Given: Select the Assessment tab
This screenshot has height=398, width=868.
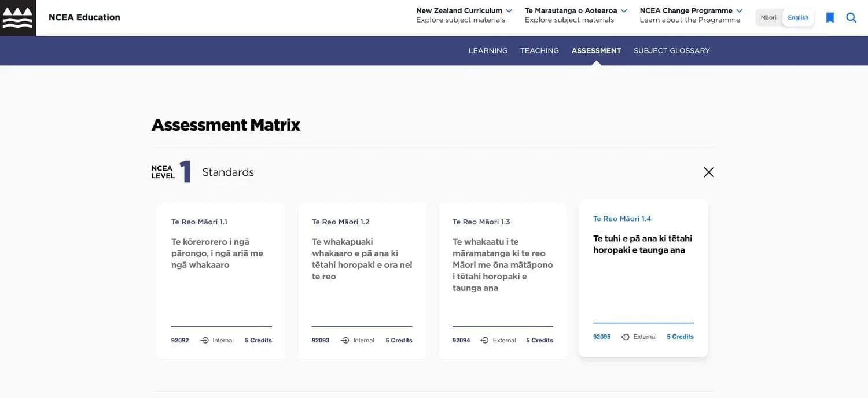Looking at the screenshot, I should click(596, 51).
